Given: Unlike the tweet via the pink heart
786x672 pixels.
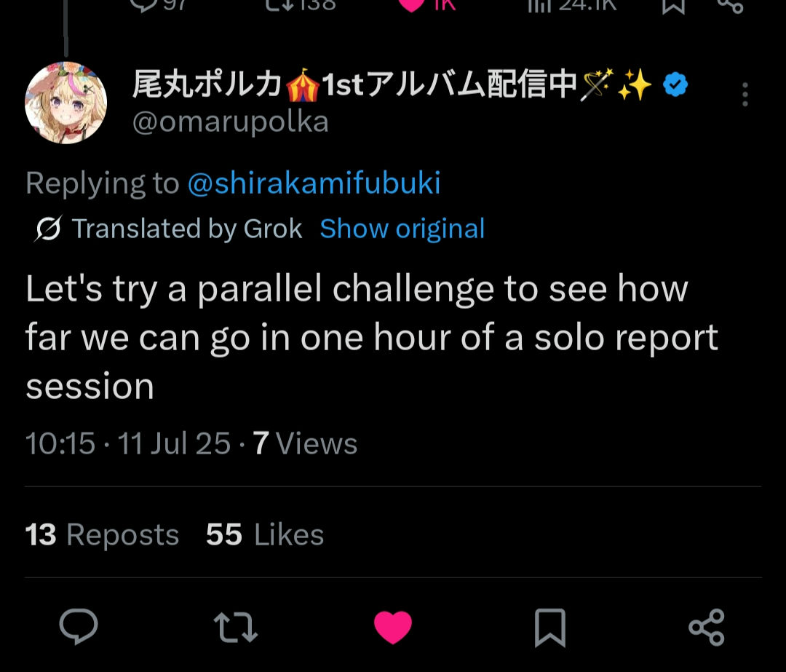Looking at the screenshot, I should [393, 627].
